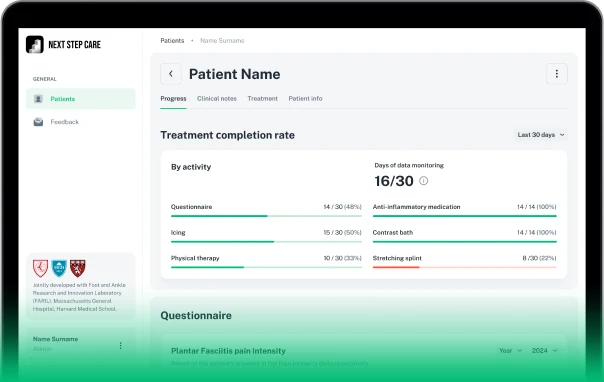Click the Days of data monitoring label

409,165
